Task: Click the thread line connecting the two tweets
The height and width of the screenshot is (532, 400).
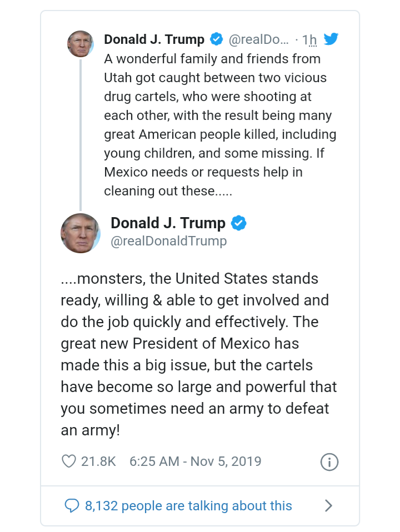Action: (x=81, y=133)
